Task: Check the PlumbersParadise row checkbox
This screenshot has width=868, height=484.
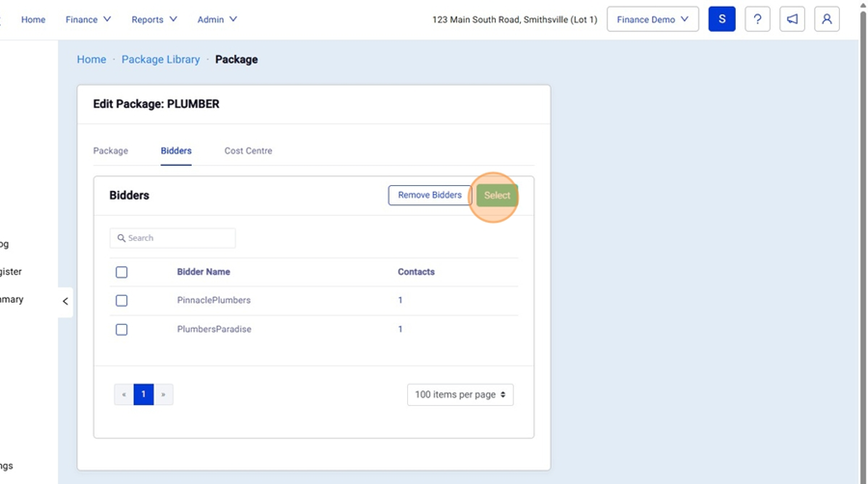Action: 122,330
